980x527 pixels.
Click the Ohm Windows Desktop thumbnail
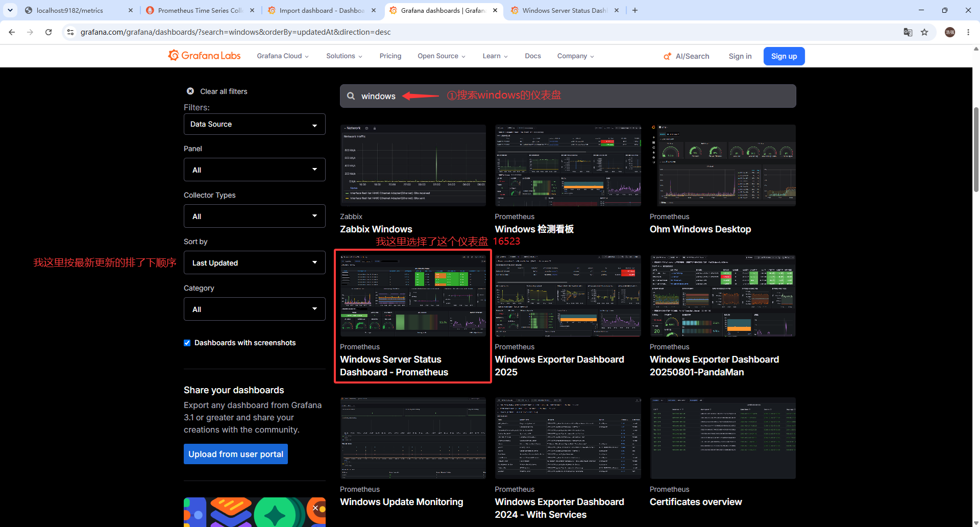pyautogui.click(x=723, y=165)
